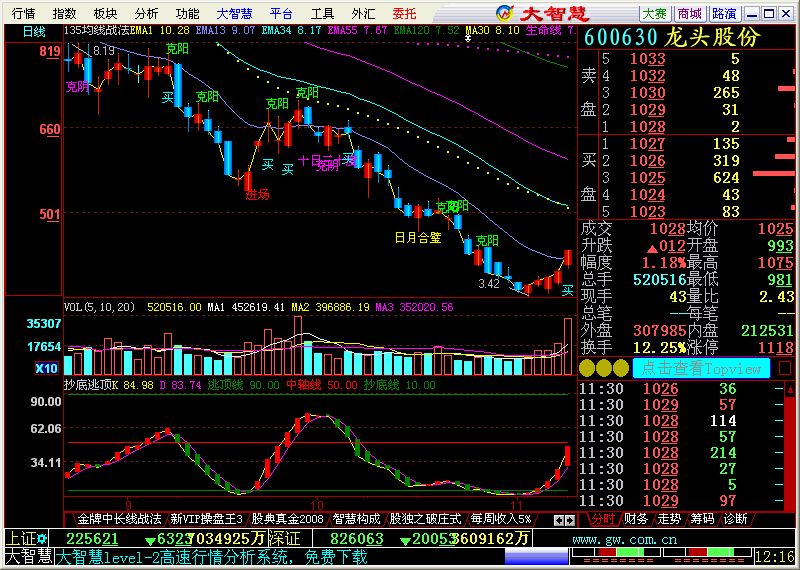Open the 行情 menu

click(x=23, y=13)
